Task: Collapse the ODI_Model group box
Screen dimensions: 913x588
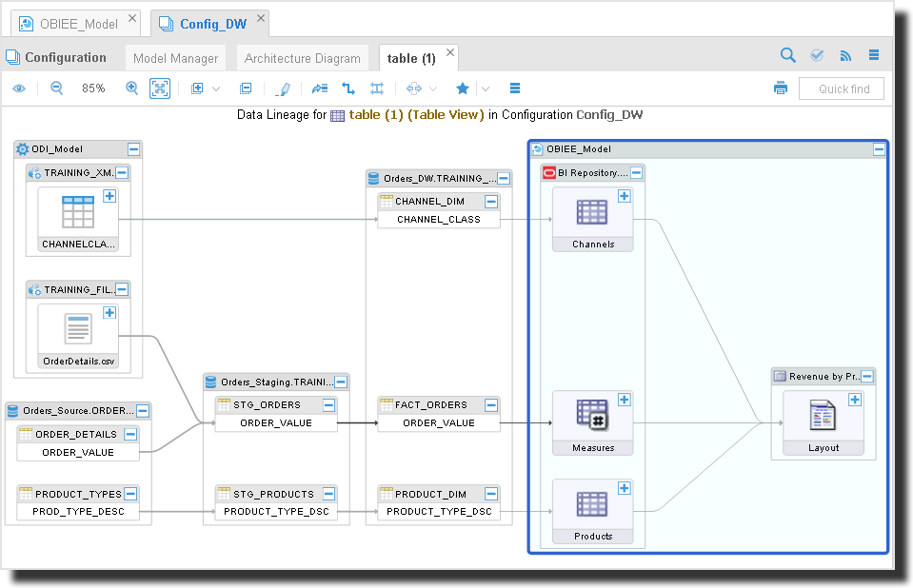Action: point(134,149)
